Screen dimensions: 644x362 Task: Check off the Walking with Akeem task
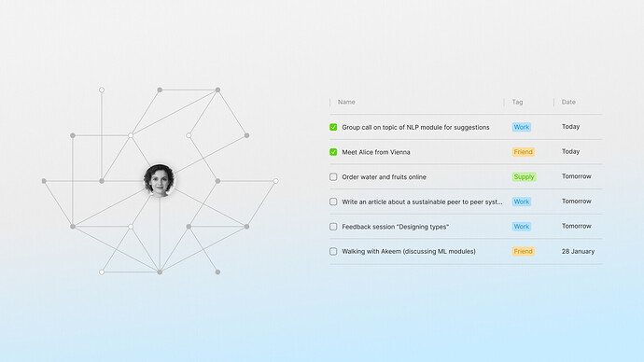click(333, 251)
